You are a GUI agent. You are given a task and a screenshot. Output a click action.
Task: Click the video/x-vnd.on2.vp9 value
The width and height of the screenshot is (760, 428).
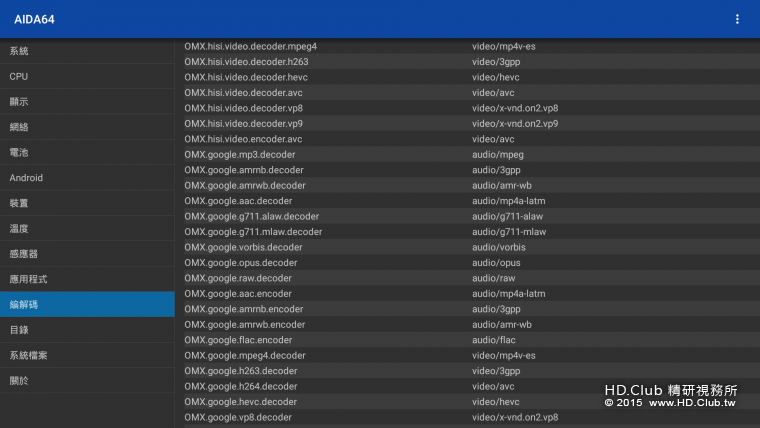pyautogui.click(x=515, y=124)
